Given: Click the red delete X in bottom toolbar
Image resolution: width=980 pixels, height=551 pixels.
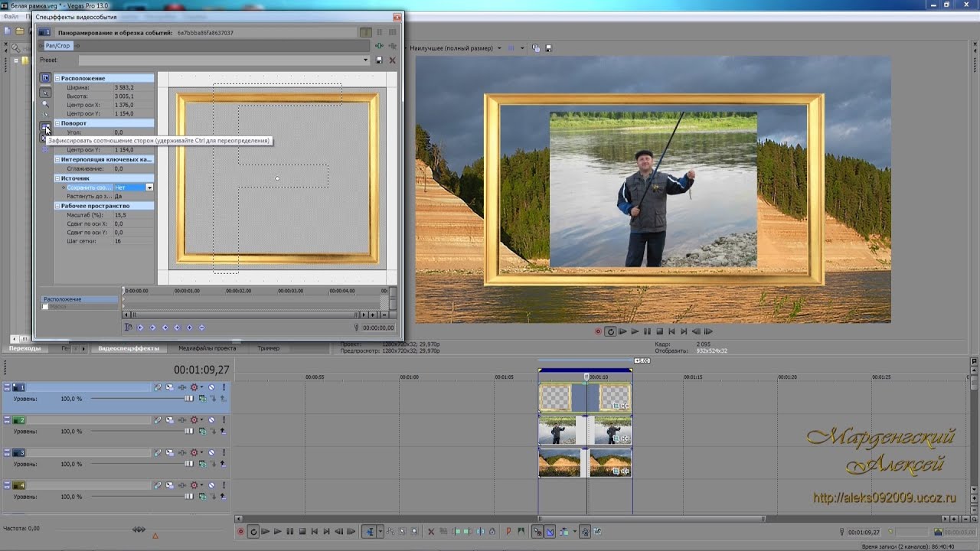Looking at the screenshot, I should coord(431,532).
